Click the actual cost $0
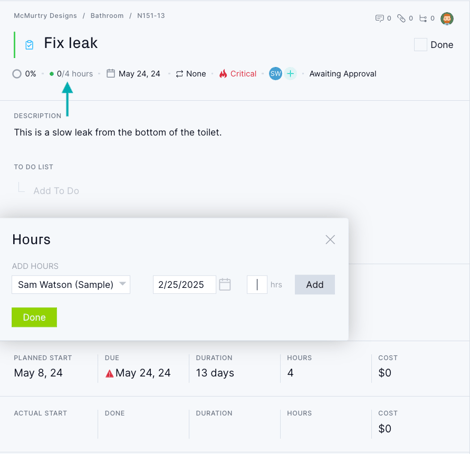This screenshot has width=470, height=454. pos(385,428)
